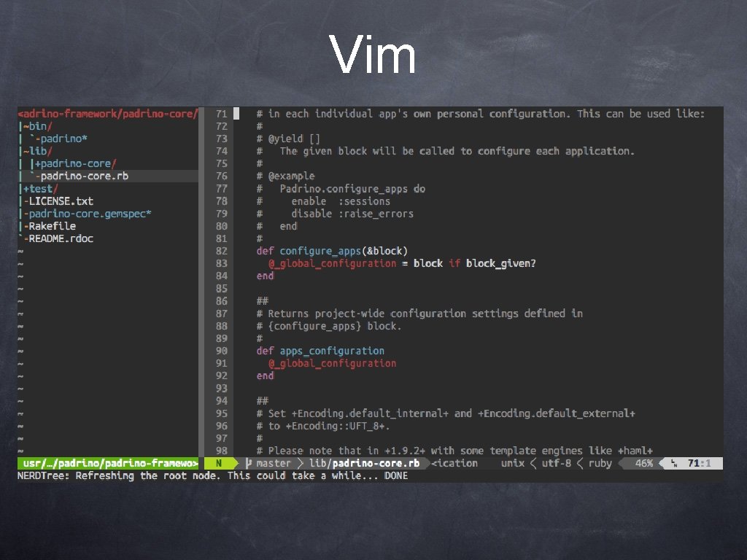Click the ruby filetype segment
747x560 pixels.
(x=600, y=463)
